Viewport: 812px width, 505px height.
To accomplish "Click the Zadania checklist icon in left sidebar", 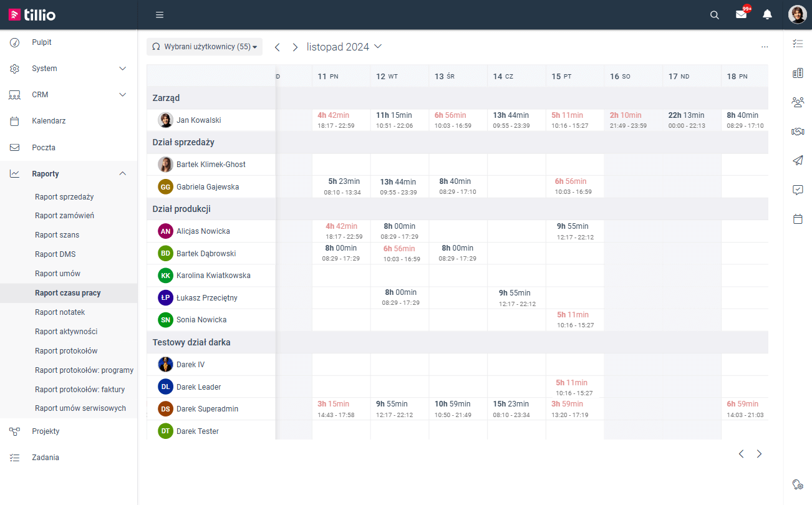I will [15, 458].
